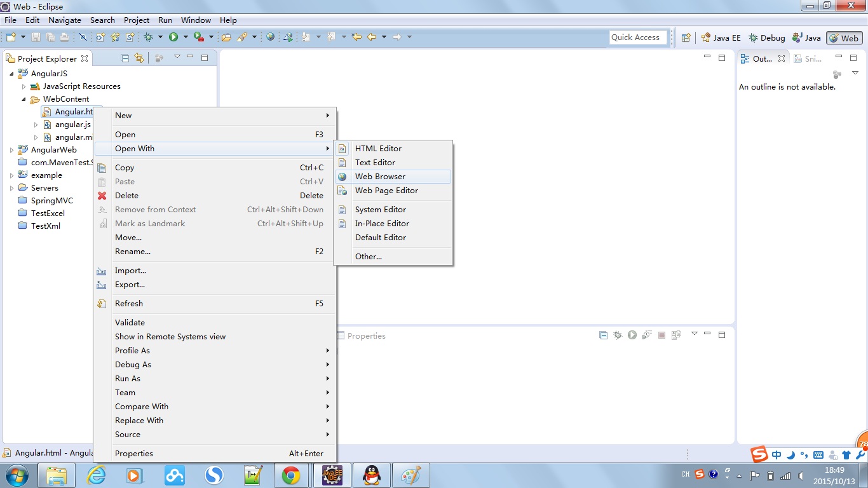The width and height of the screenshot is (868, 488).
Task: Click the yellow Back arrow navigation icon
Action: pyautogui.click(x=372, y=37)
